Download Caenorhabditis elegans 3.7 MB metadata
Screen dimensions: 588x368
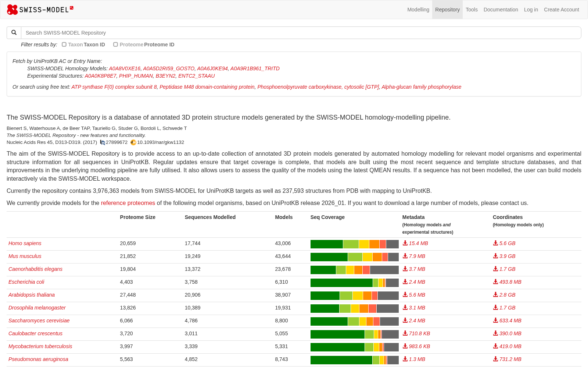coord(414,269)
